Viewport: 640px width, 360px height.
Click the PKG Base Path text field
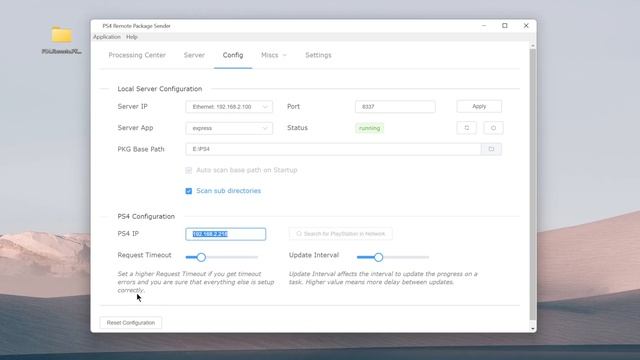tap(333, 149)
